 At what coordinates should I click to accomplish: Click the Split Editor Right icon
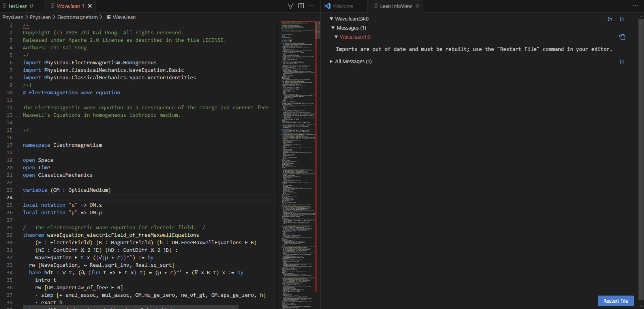click(x=301, y=6)
